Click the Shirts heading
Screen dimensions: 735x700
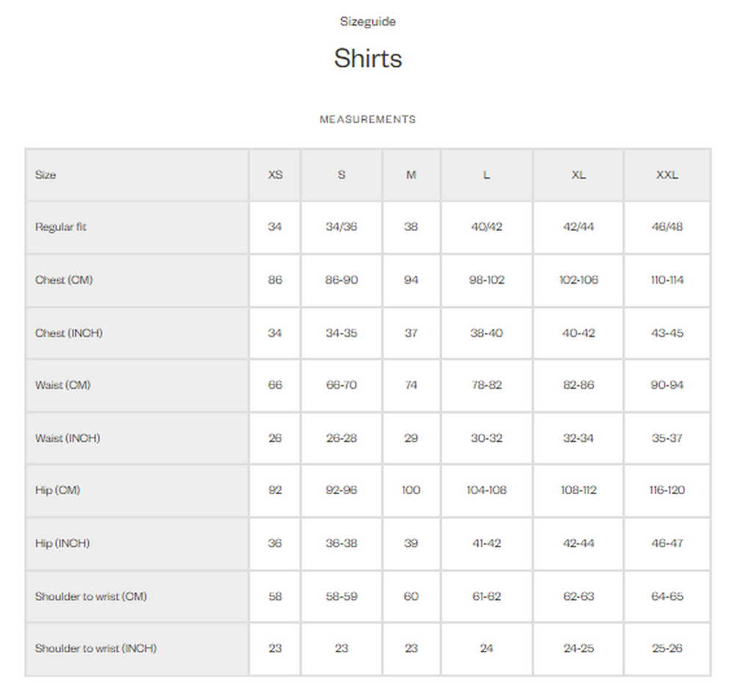pyautogui.click(x=367, y=59)
